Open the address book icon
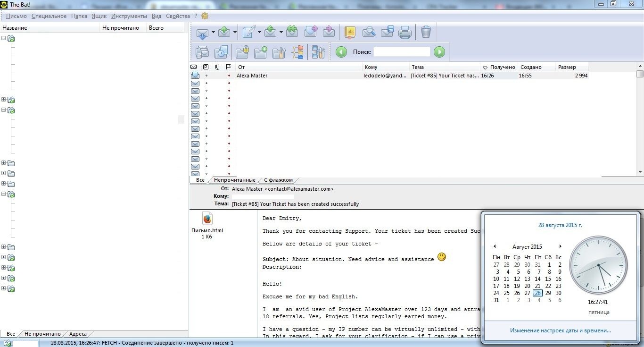The width and height of the screenshot is (644, 347). coord(350,32)
